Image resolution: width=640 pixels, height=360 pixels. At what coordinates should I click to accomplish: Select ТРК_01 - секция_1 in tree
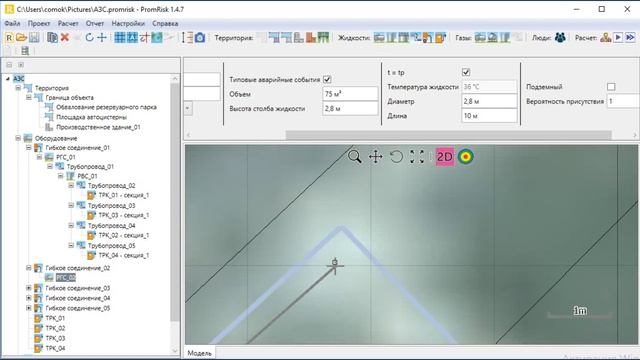[x=124, y=195]
